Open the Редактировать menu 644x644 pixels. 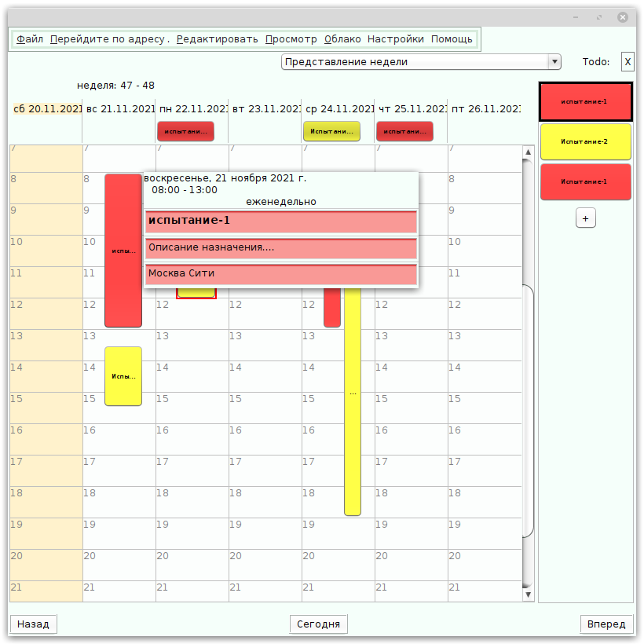[x=216, y=38]
